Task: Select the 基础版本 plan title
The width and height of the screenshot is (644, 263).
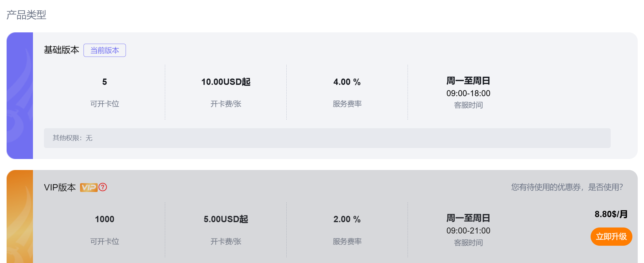Action: [x=62, y=50]
